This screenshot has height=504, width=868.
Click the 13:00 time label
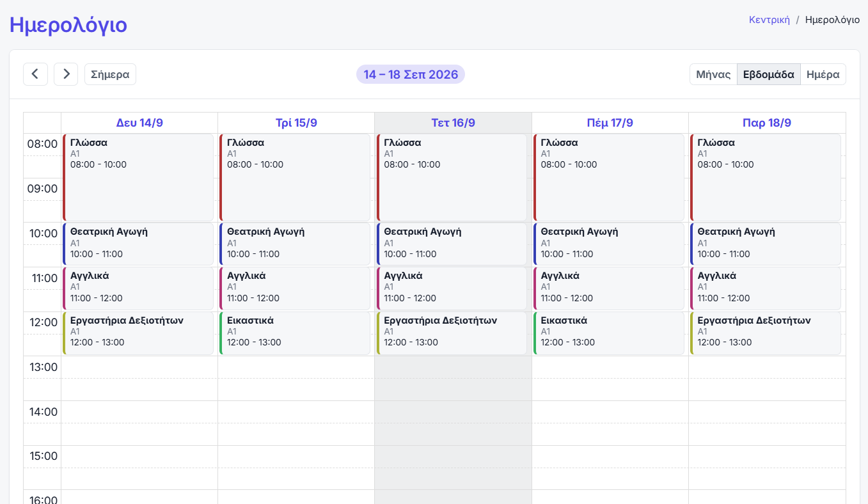[x=42, y=367]
